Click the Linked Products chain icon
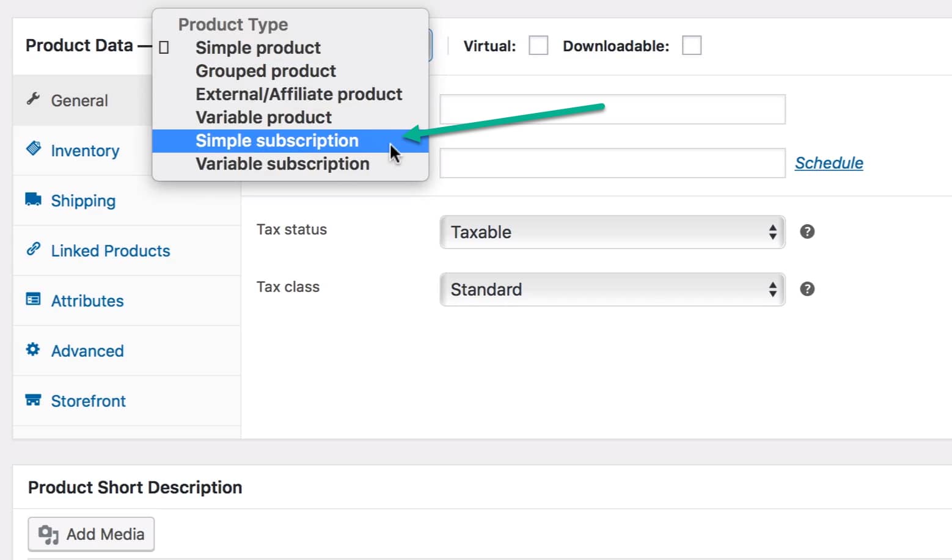The image size is (952, 560). pos(34,249)
